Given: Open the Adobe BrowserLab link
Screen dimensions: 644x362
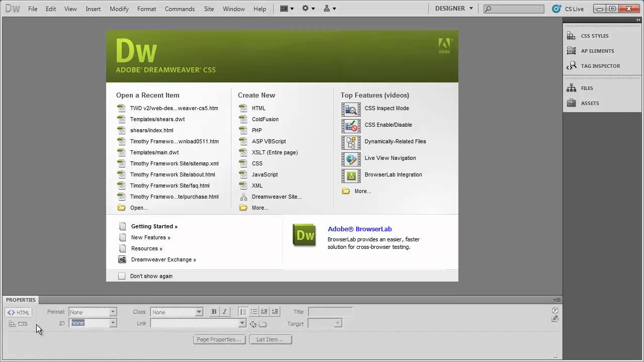Looking at the screenshot, I should pyautogui.click(x=360, y=229).
